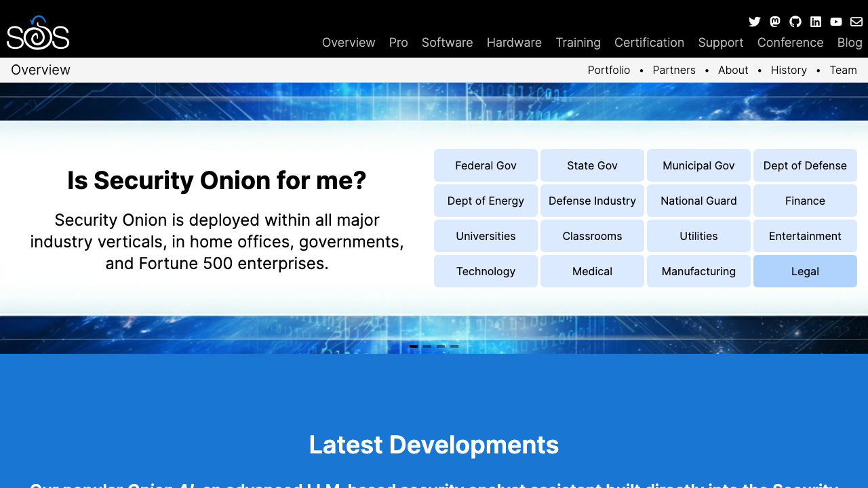Open the LinkedIn icon link
Screen dimensions: 868x488
[x=816, y=22]
